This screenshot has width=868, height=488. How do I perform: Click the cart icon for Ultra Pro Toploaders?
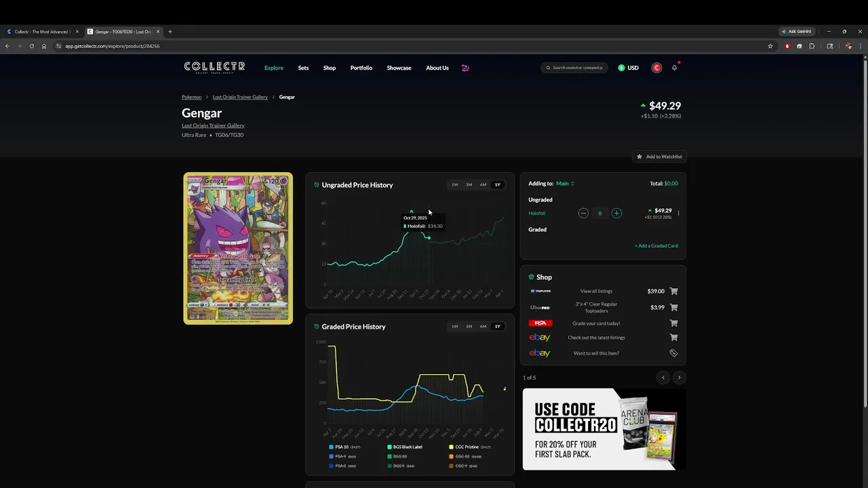[x=673, y=308]
